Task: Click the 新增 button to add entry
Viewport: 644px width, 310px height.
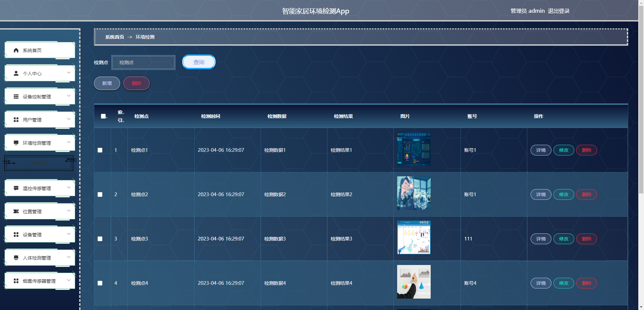Action: tap(107, 83)
